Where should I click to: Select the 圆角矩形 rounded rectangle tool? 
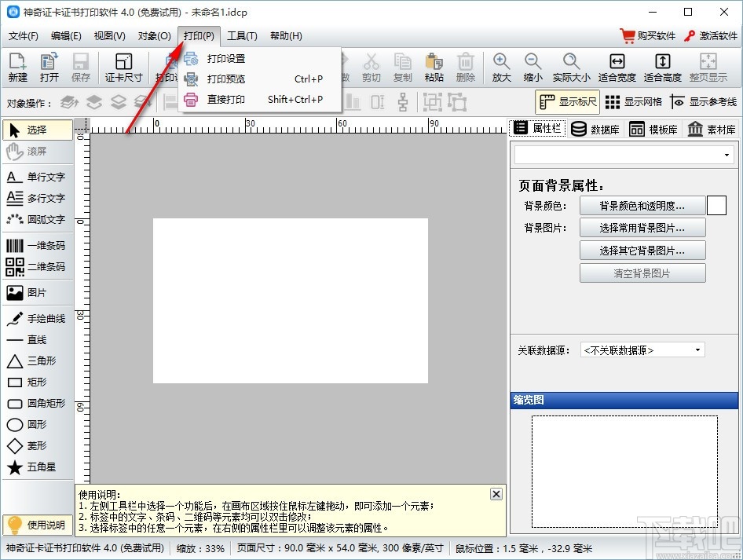coord(38,403)
